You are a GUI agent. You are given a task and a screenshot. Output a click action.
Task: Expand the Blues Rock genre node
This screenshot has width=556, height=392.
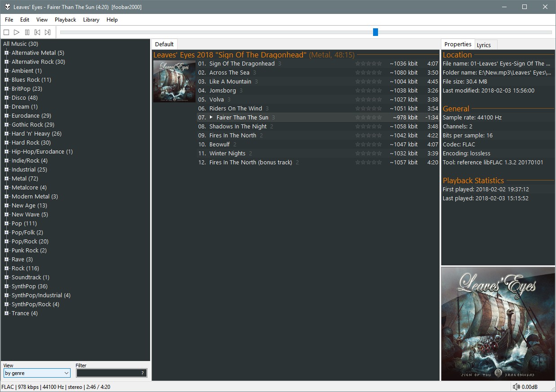click(x=7, y=80)
